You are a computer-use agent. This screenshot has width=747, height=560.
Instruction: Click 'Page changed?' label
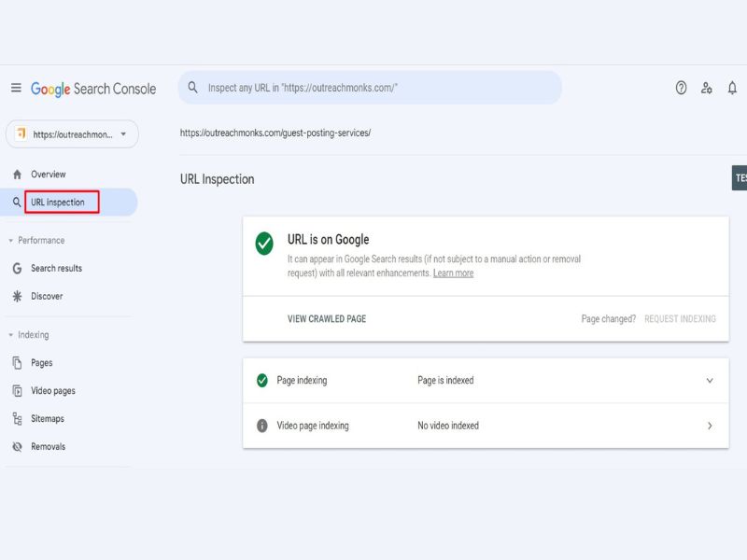tap(609, 319)
